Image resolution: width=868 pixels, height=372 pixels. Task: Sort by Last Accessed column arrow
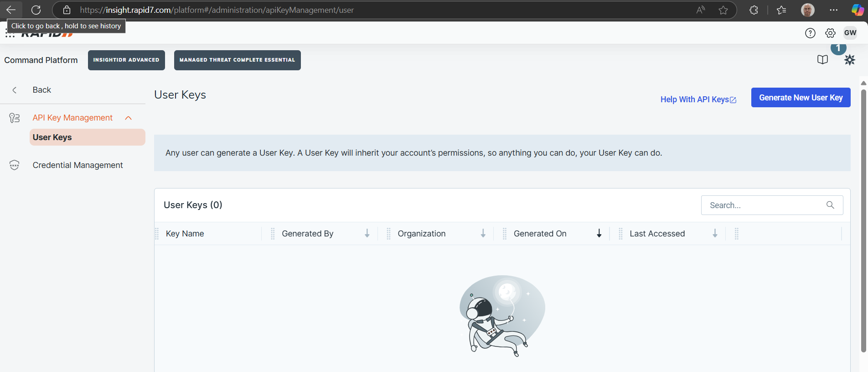tap(715, 234)
